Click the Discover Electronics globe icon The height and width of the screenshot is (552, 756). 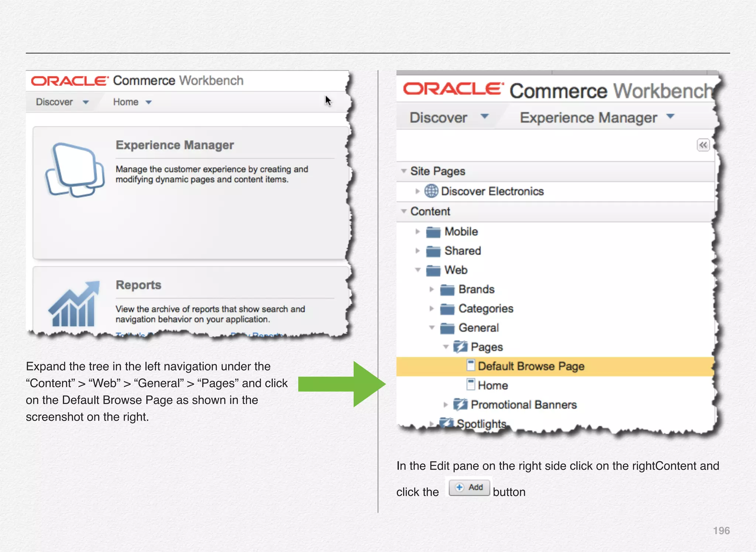pos(431,191)
